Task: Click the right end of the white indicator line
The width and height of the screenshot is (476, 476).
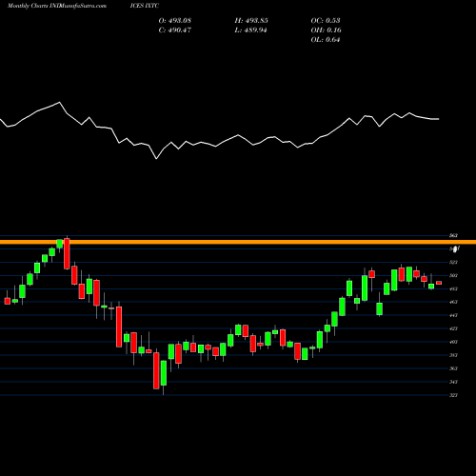Action: (x=439, y=119)
